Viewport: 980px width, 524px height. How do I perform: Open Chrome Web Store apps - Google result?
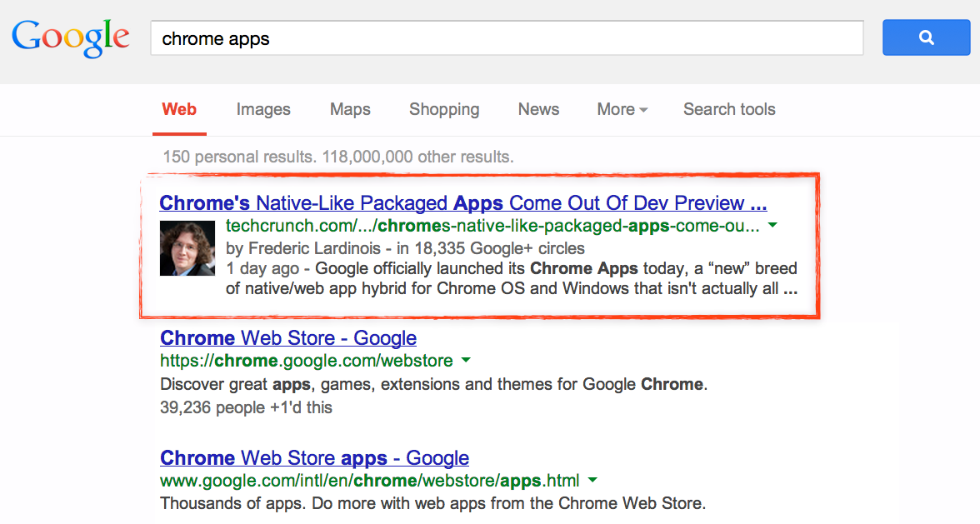click(314, 458)
